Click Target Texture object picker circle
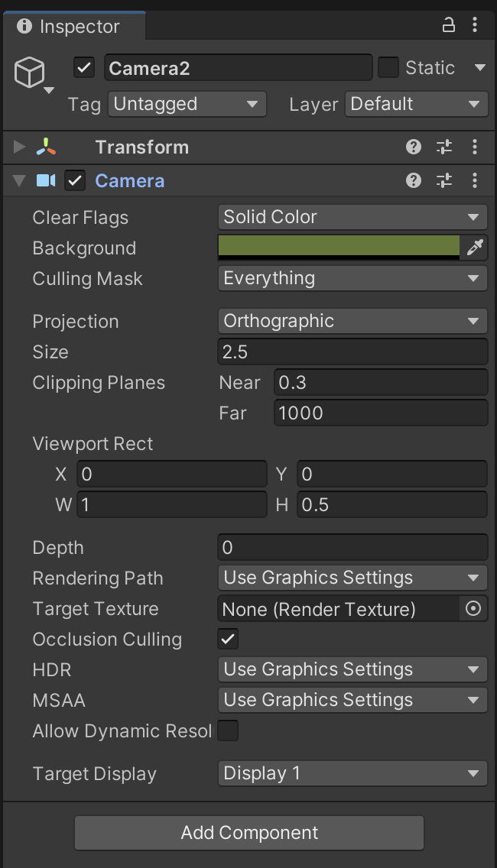Viewport: 497px width, 868px height. [x=473, y=608]
